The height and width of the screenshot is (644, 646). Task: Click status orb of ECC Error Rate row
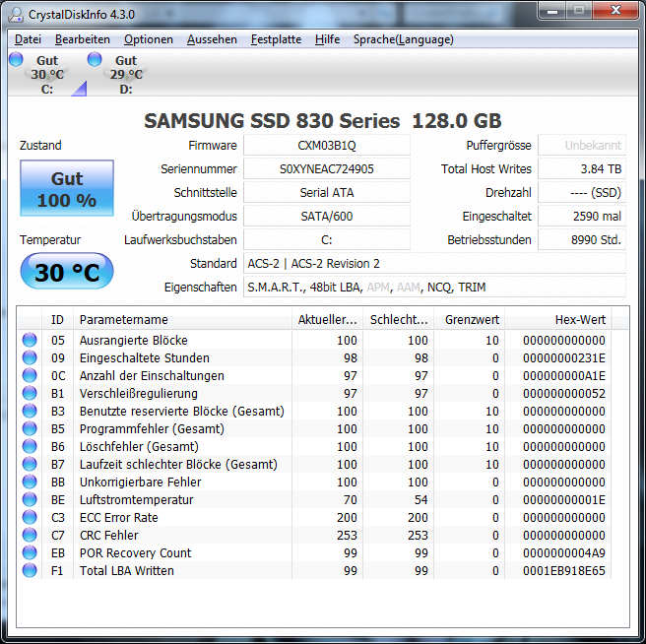(30, 517)
